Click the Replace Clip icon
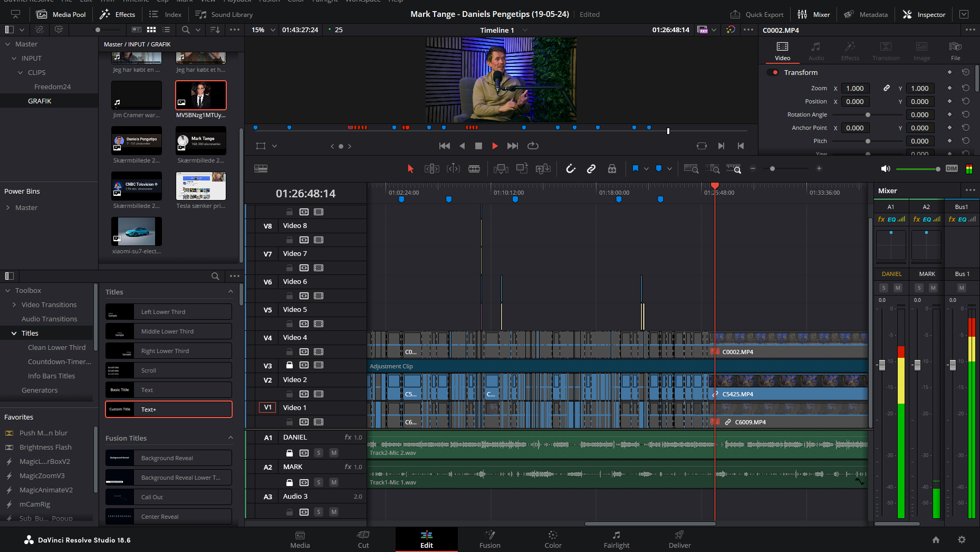Viewport: 980px width, 552px height. pos(543,168)
